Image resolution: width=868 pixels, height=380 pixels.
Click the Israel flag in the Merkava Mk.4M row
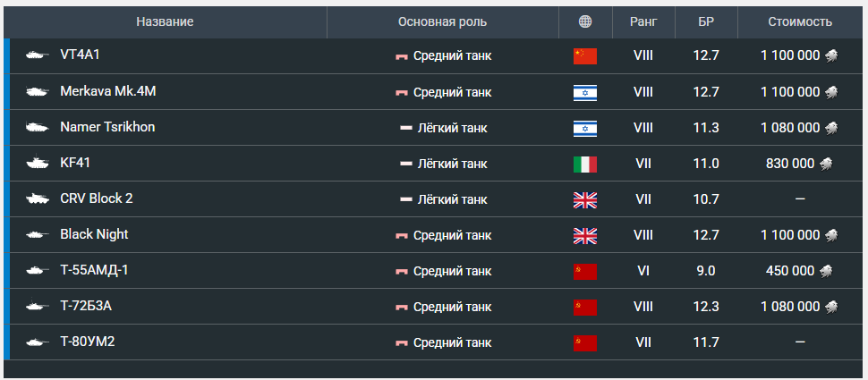click(x=585, y=92)
